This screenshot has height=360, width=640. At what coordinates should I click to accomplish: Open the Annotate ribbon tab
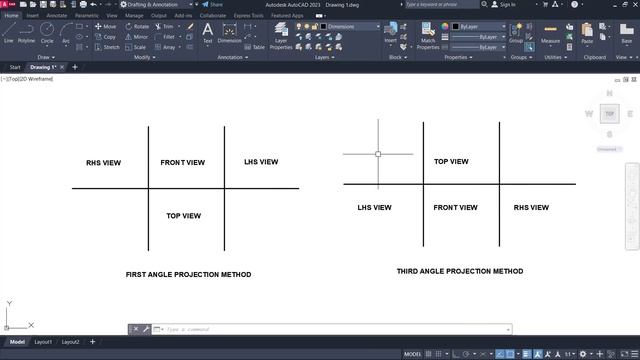tap(56, 16)
